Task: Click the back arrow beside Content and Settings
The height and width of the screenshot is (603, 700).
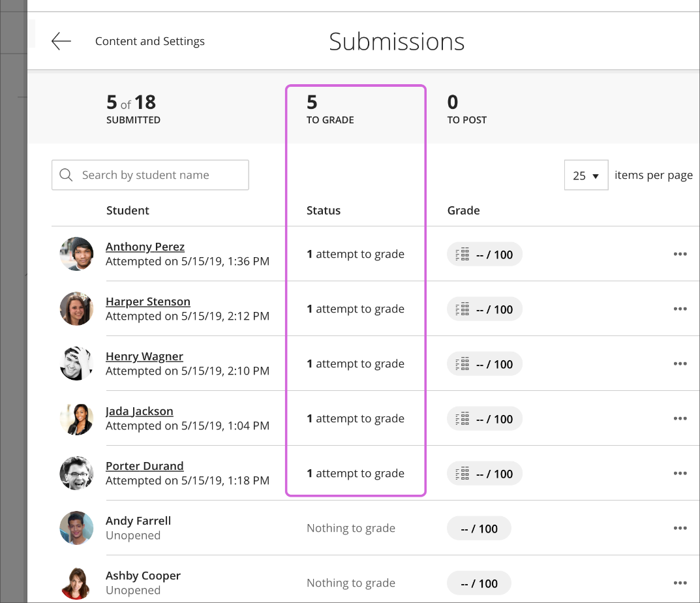Action: click(60, 40)
